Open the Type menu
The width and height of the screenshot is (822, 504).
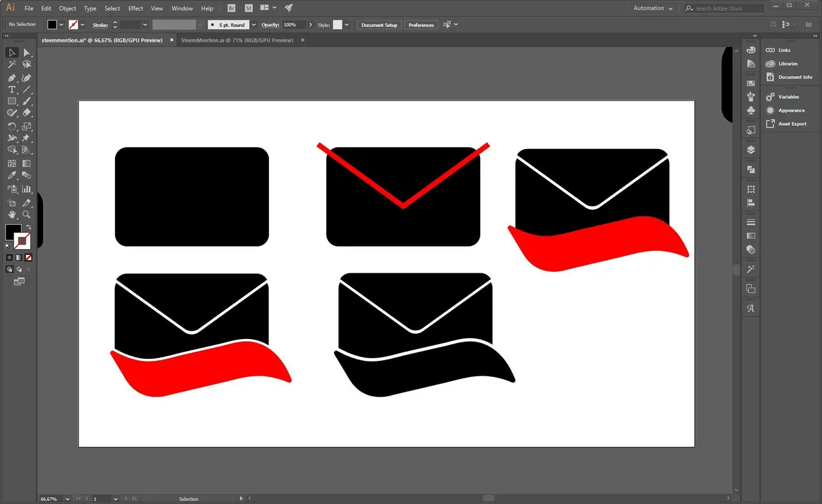point(90,8)
